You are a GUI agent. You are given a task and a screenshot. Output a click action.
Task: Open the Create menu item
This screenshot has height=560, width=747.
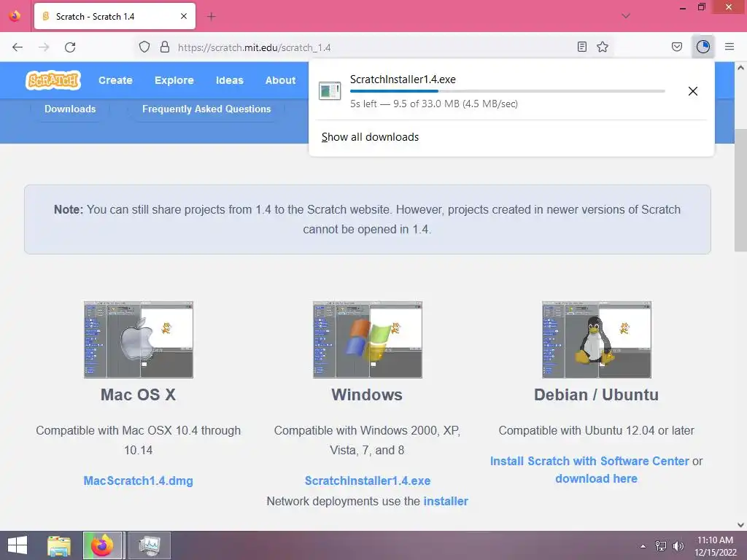click(115, 80)
